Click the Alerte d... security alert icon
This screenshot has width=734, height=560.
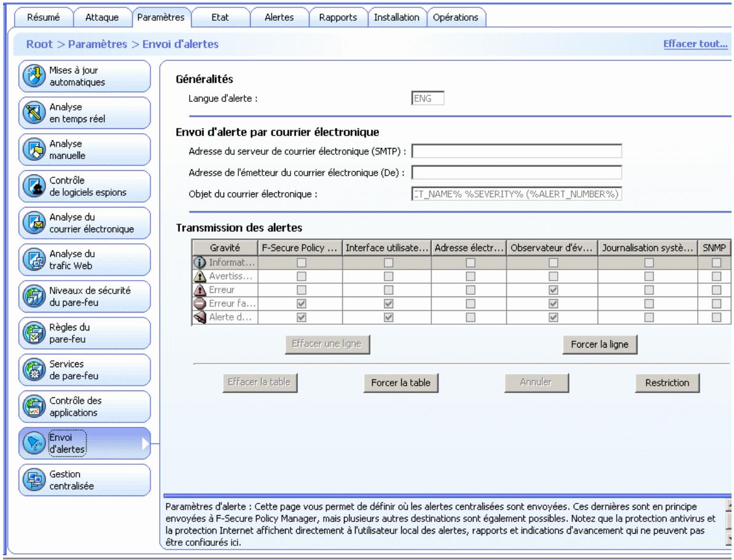pyautogui.click(x=200, y=317)
